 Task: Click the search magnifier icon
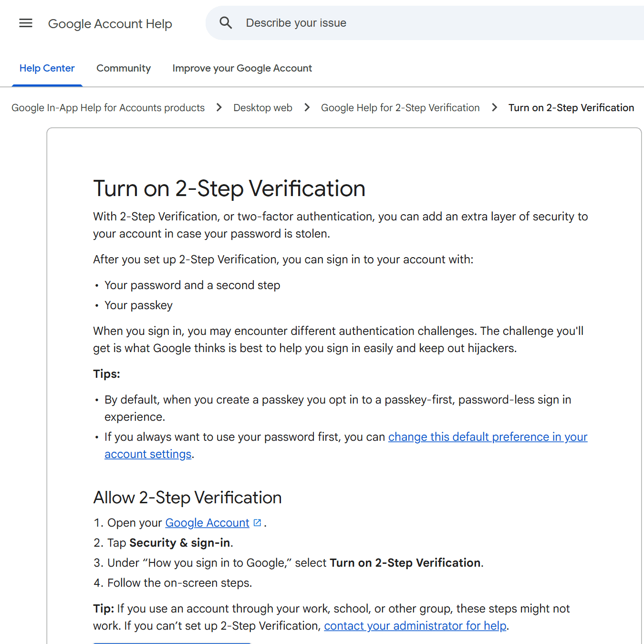point(226,23)
